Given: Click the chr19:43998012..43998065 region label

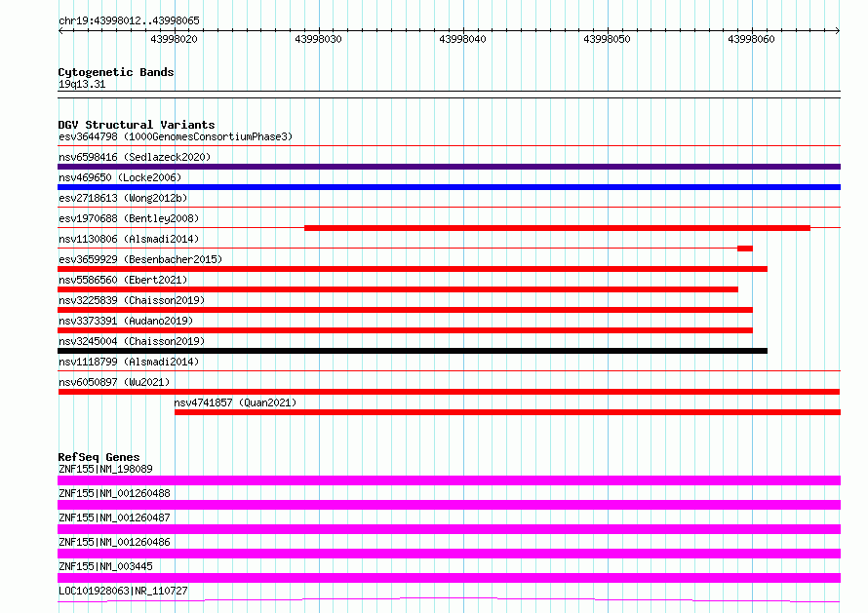Looking at the screenshot, I should point(129,20).
